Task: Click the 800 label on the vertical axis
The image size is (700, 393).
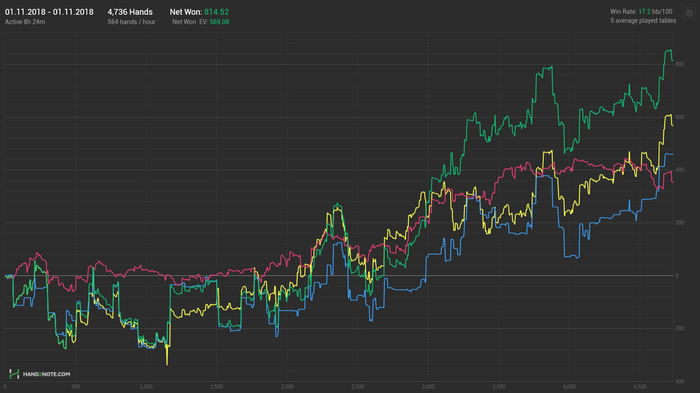Action: (679, 64)
